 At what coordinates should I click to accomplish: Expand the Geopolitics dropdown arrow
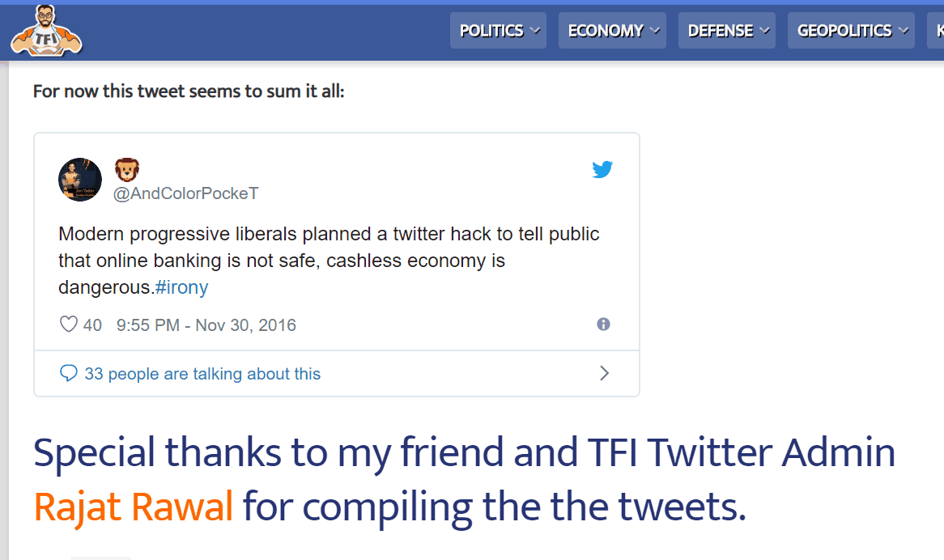pos(903,31)
